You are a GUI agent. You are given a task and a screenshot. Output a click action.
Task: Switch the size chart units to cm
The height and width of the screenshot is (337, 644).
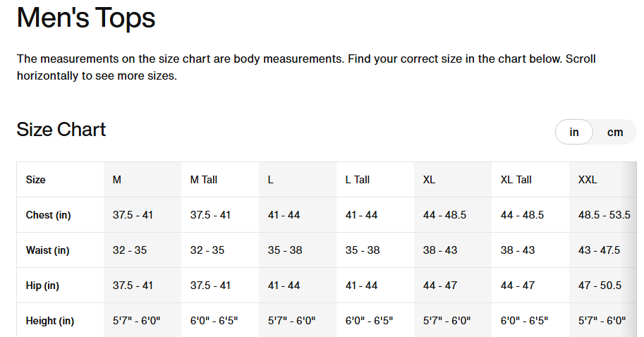615,132
